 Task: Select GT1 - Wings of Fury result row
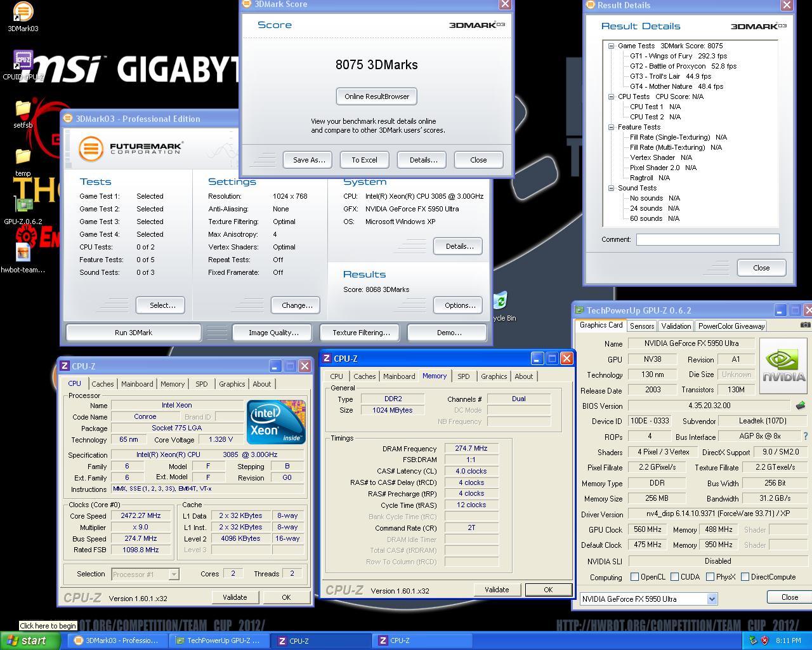(678, 56)
